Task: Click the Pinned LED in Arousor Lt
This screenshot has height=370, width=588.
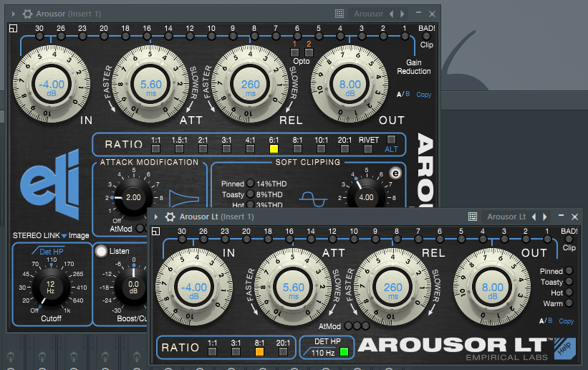Action: point(569,270)
